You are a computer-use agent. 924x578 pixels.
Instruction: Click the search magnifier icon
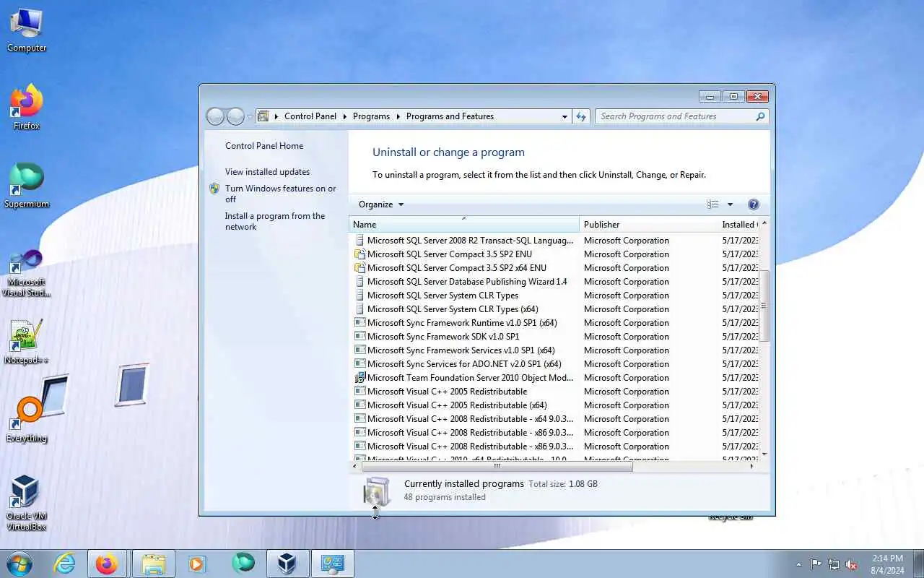pos(760,116)
